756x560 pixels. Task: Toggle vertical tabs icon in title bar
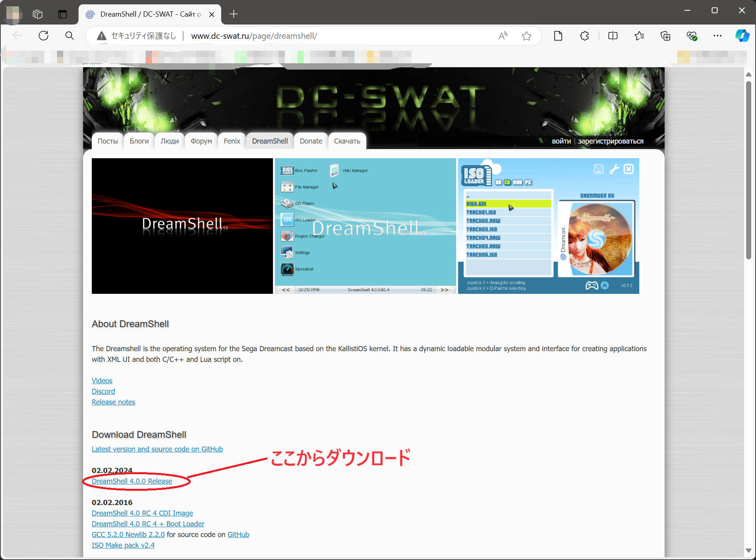pos(63,14)
